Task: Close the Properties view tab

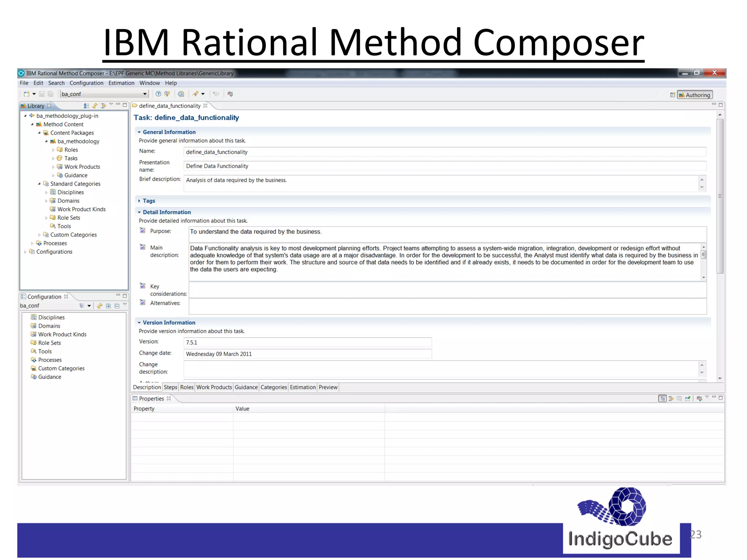Action: [169, 398]
